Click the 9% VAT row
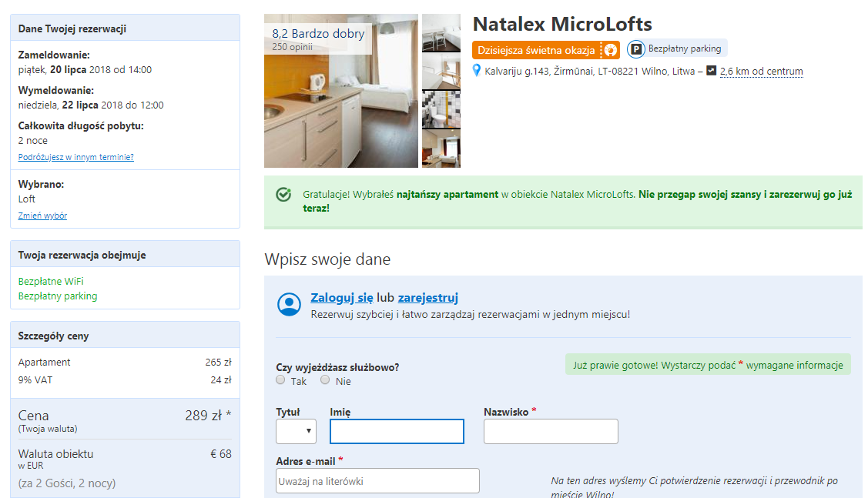 point(125,380)
